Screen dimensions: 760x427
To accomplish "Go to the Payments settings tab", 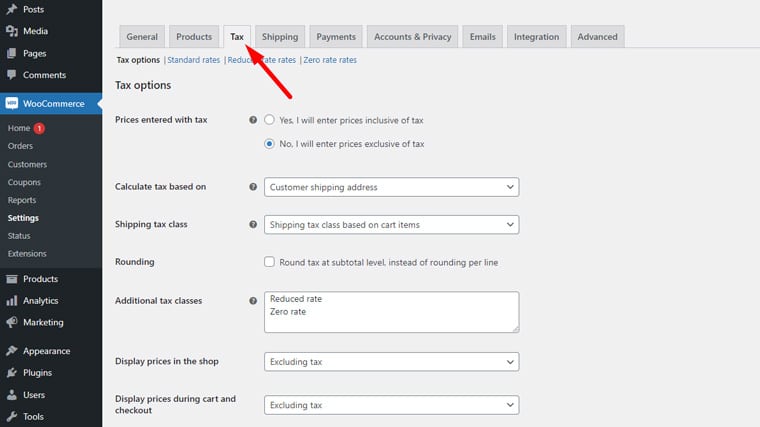I will pyautogui.click(x=336, y=37).
